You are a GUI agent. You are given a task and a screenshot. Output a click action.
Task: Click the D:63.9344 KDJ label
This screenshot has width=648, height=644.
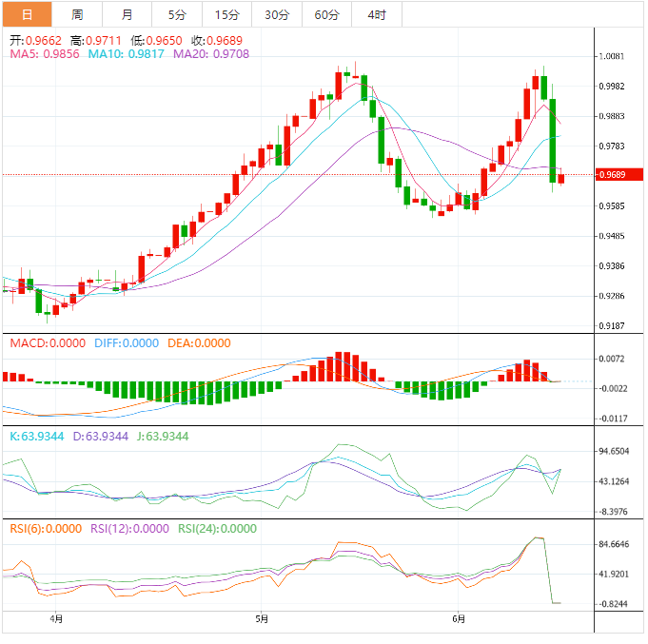tap(101, 437)
